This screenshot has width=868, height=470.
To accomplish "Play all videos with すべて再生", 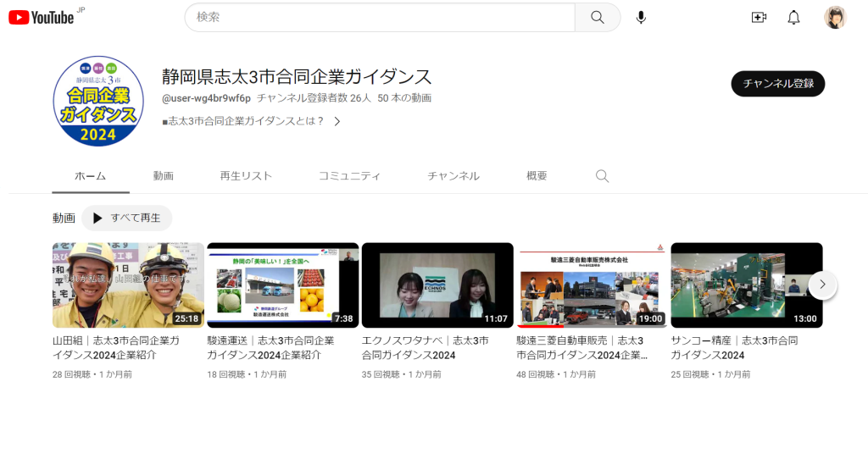I will tap(127, 218).
